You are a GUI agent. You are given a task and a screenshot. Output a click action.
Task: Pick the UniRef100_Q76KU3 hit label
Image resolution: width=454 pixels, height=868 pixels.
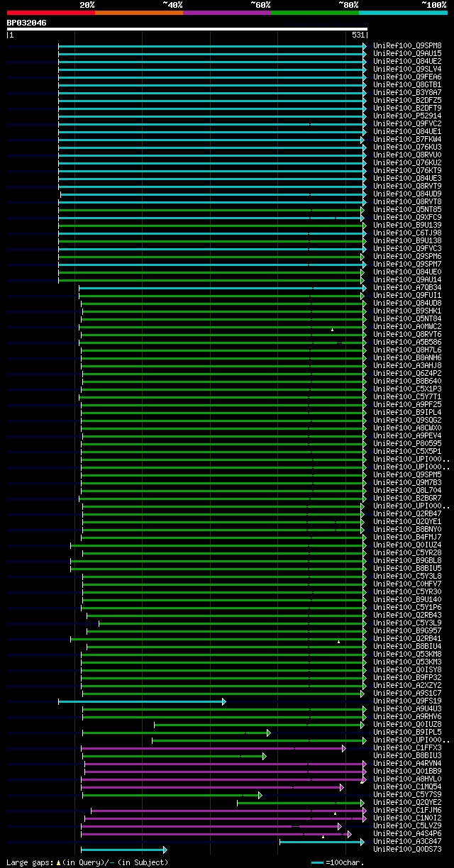click(x=408, y=147)
